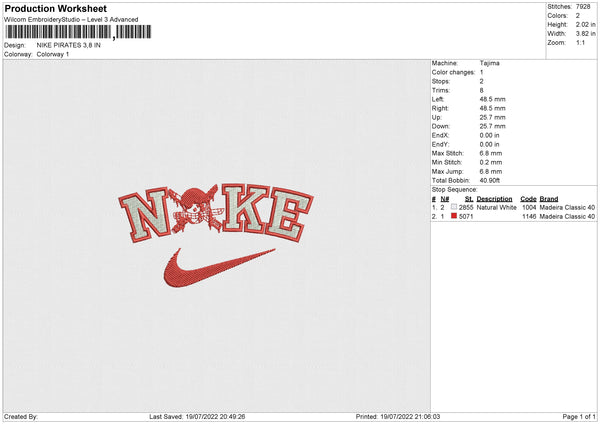Select stitch count "5071" in stop sequence
Viewport: 600px width, 424px height.
click(x=466, y=217)
